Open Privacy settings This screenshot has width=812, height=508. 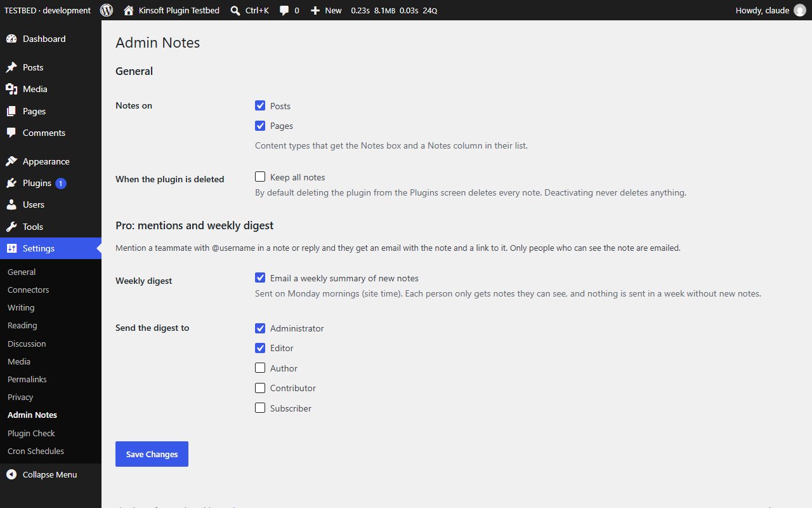51,397
